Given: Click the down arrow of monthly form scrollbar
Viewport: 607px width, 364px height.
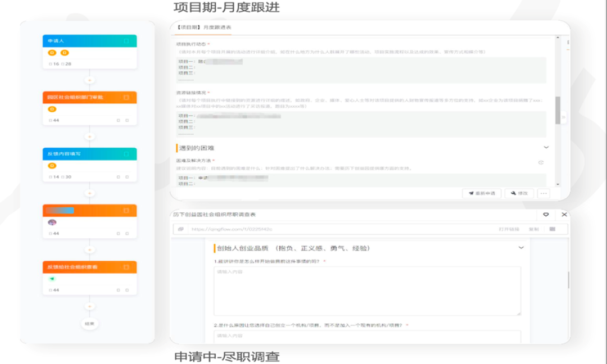Looking at the screenshot, I should (558, 184).
